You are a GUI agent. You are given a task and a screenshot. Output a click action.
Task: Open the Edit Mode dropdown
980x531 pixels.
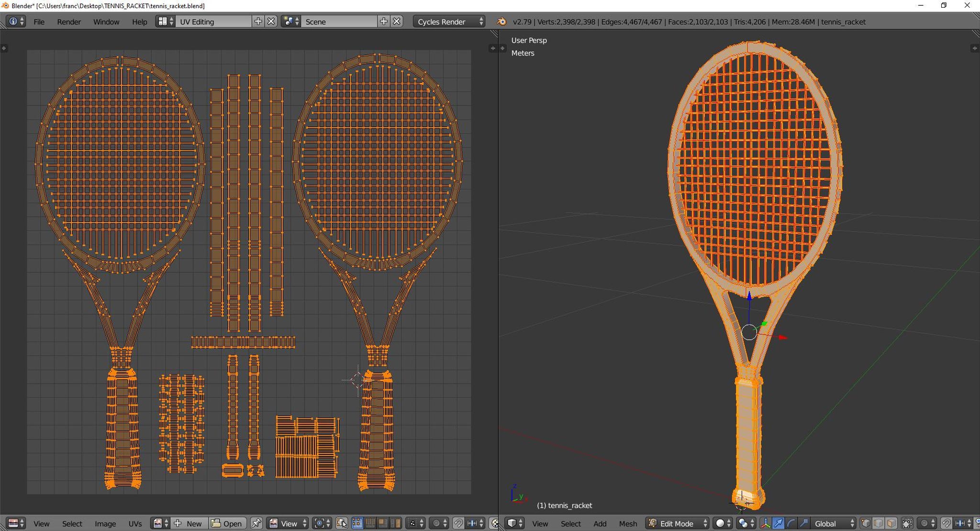click(677, 523)
